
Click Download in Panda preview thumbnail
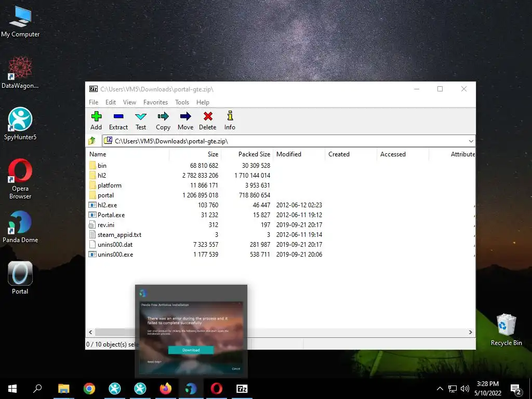191,350
